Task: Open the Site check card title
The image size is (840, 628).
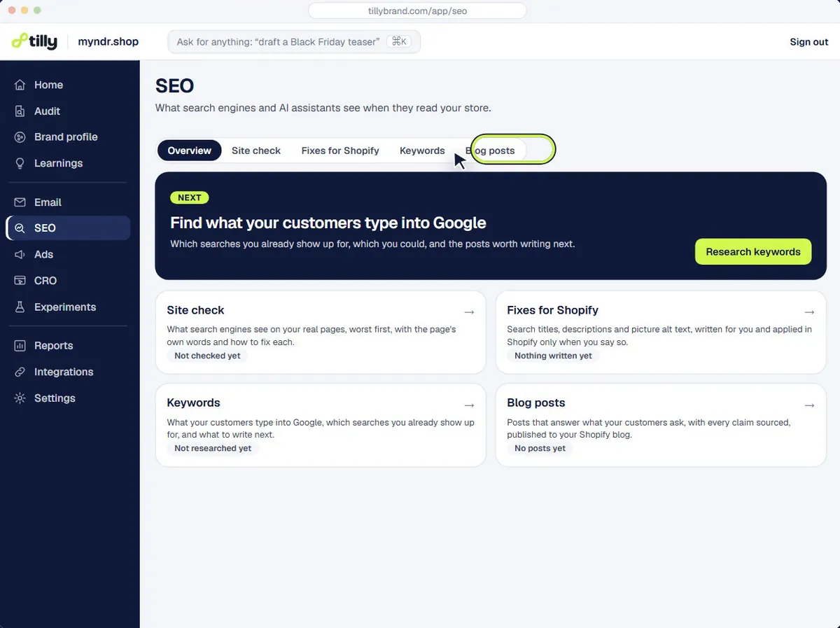Action: [x=195, y=310]
